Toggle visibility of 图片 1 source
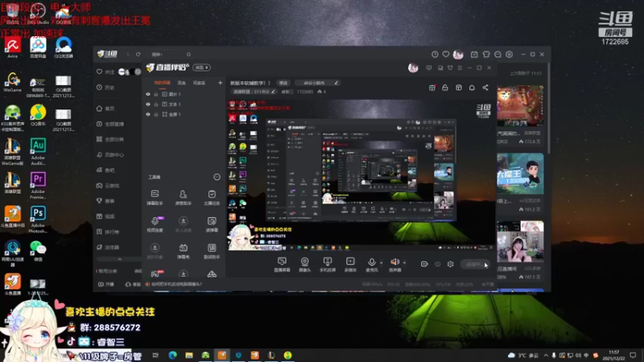The width and height of the screenshot is (644, 362). coord(148,94)
